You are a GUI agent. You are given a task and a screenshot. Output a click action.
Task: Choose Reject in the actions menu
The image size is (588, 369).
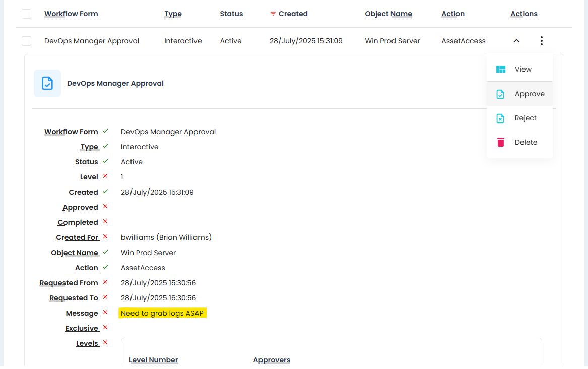pos(526,118)
